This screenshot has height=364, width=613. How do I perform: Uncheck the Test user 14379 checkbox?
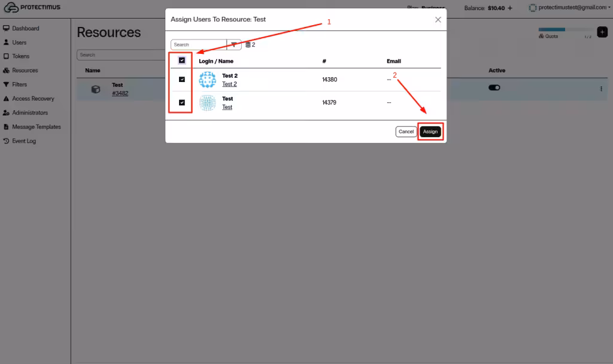(182, 102)
